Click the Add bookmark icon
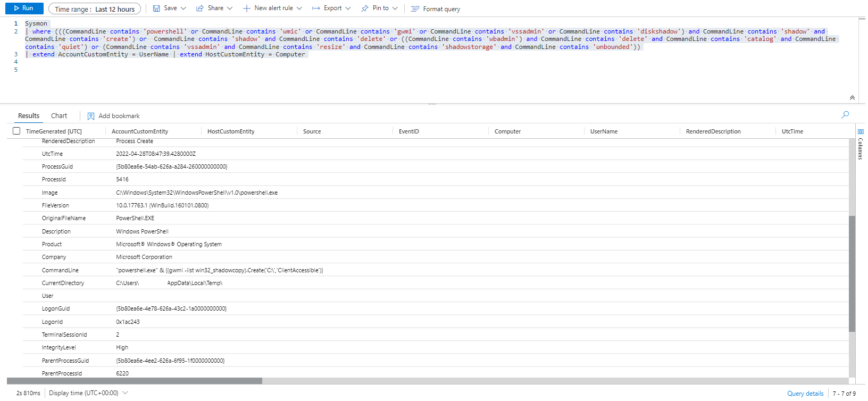The image size is (868, 401). click(91, 116)
